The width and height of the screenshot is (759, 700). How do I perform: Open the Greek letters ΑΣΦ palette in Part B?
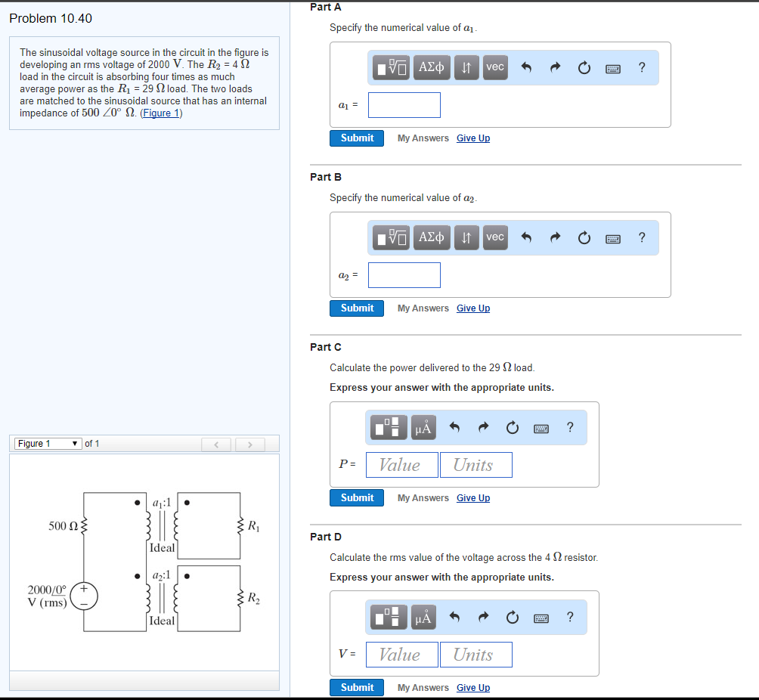[x=431, y=237]
